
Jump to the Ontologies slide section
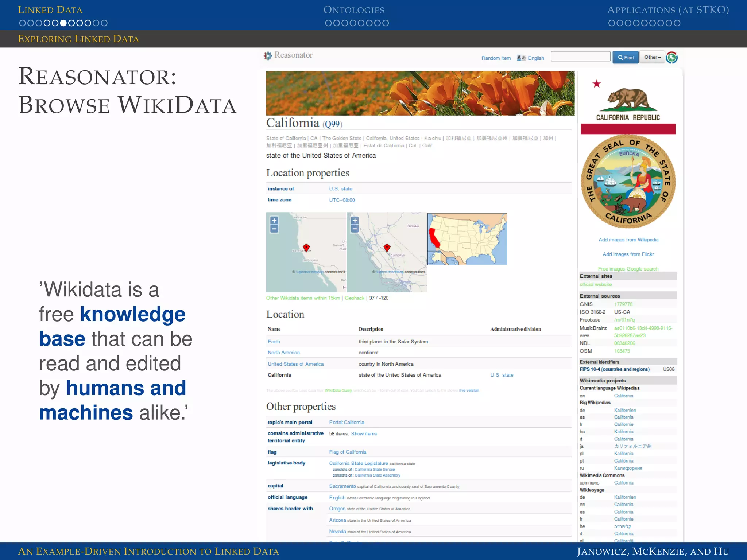pos(354,10)
